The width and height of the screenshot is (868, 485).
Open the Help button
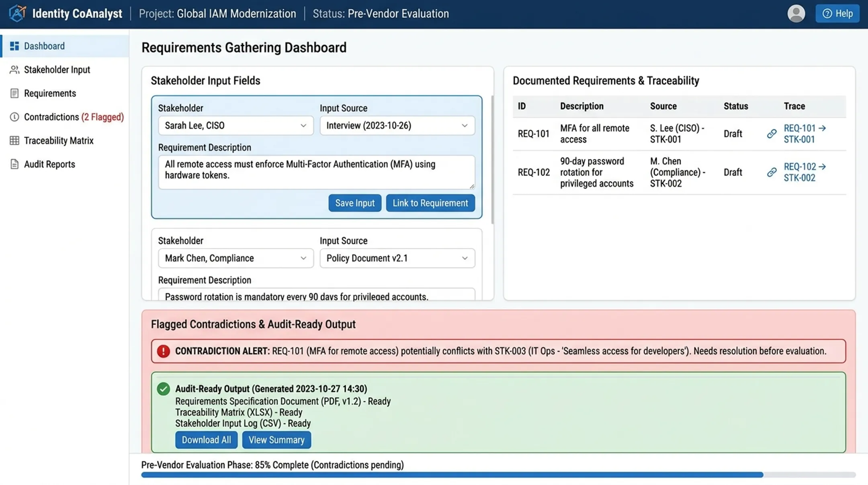click(x=837, y=14)
